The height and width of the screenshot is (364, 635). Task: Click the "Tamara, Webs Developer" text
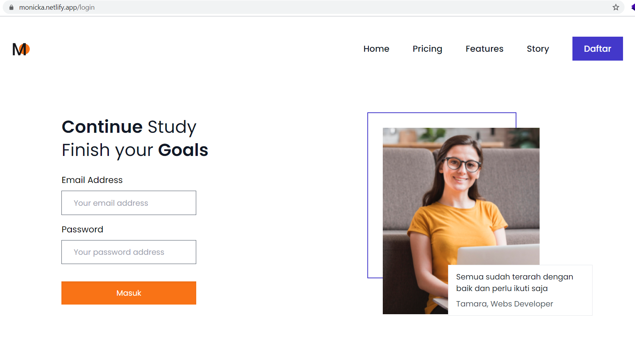[x=504, y=304]
